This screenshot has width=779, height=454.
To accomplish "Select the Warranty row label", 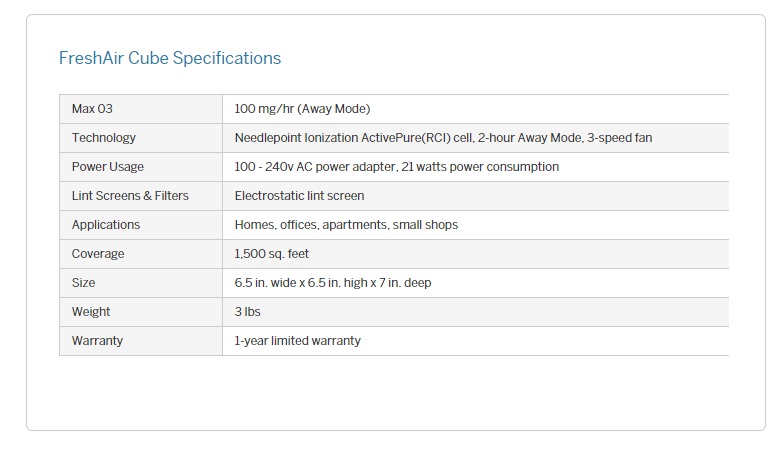I will pos(97,341).
